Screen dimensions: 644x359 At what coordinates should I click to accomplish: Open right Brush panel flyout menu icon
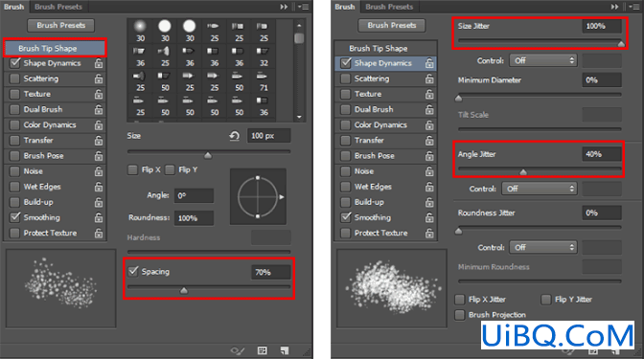(633, 7)
